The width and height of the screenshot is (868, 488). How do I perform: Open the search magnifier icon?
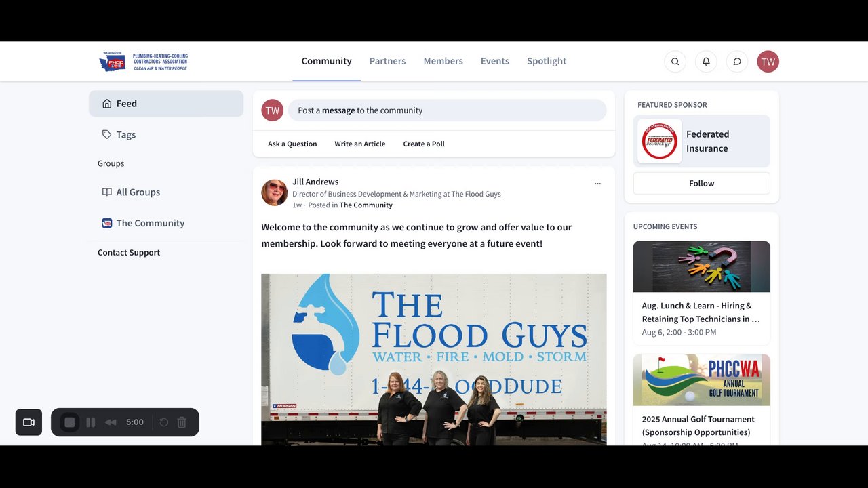(675, 62)
